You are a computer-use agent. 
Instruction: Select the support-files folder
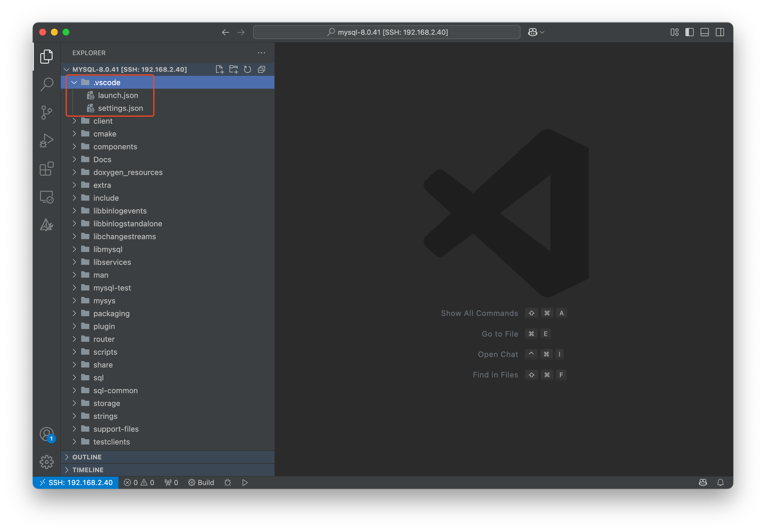tap(168, 429)
